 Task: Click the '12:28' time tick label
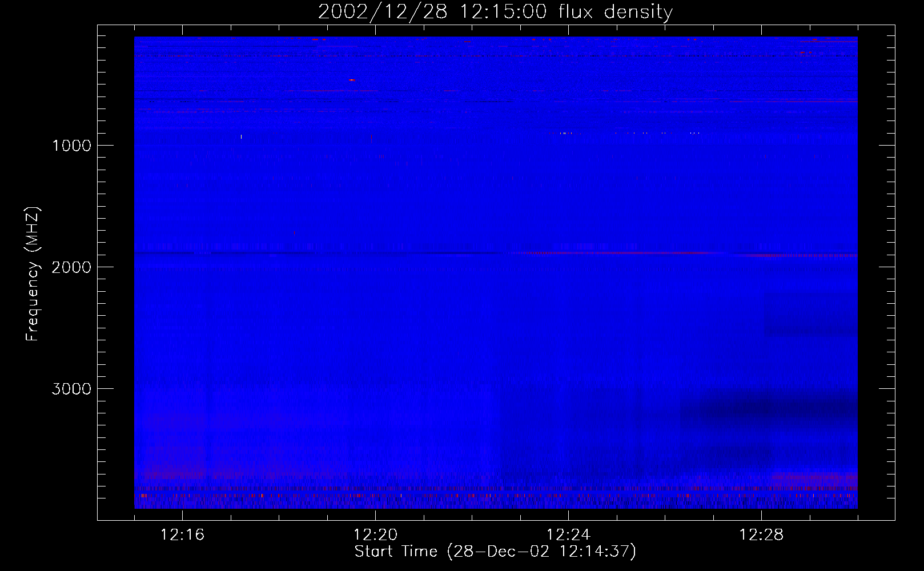point(761,535)
